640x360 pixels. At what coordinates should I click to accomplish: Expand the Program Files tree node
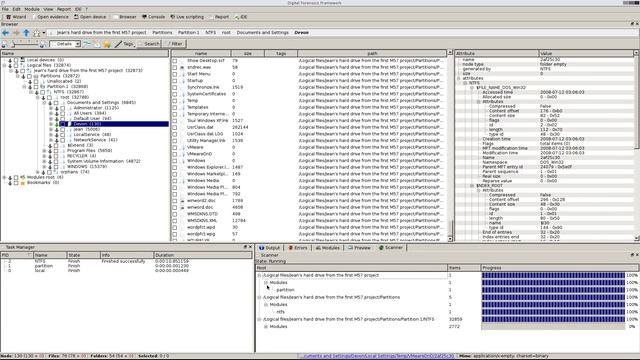44,151
